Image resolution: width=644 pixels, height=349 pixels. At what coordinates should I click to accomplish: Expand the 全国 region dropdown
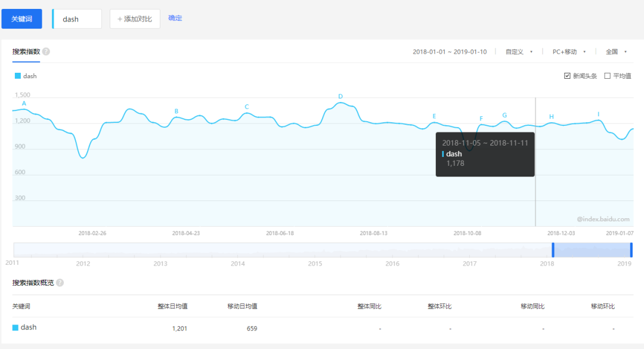(616, 52)
